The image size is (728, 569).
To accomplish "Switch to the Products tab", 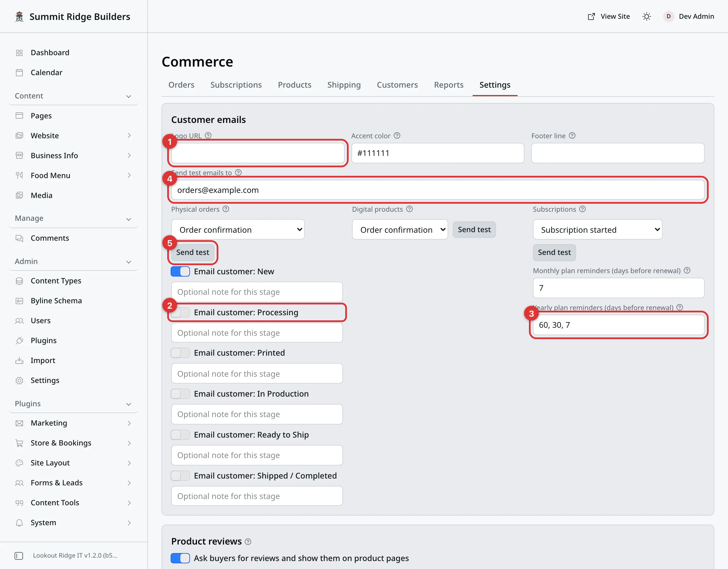I will point(295,85).
